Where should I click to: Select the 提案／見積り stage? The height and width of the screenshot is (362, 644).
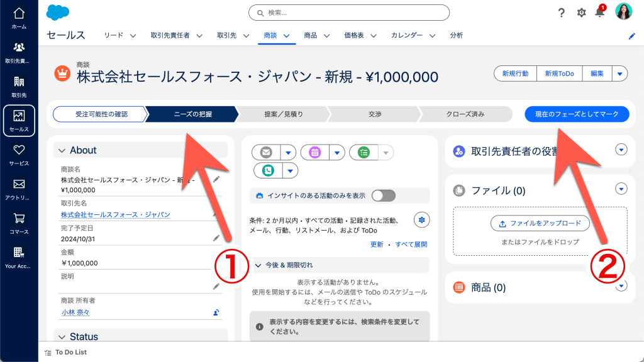click(x=284, y=114)
